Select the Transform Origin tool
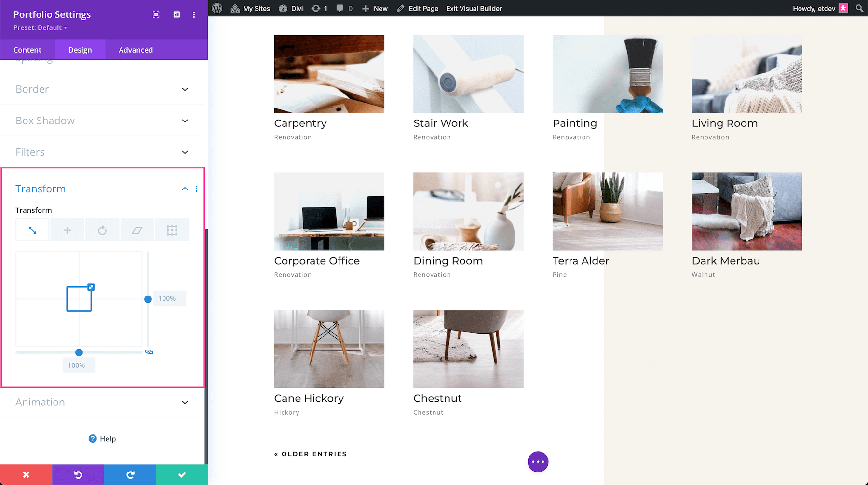868x485 pixels. [172, 229]
